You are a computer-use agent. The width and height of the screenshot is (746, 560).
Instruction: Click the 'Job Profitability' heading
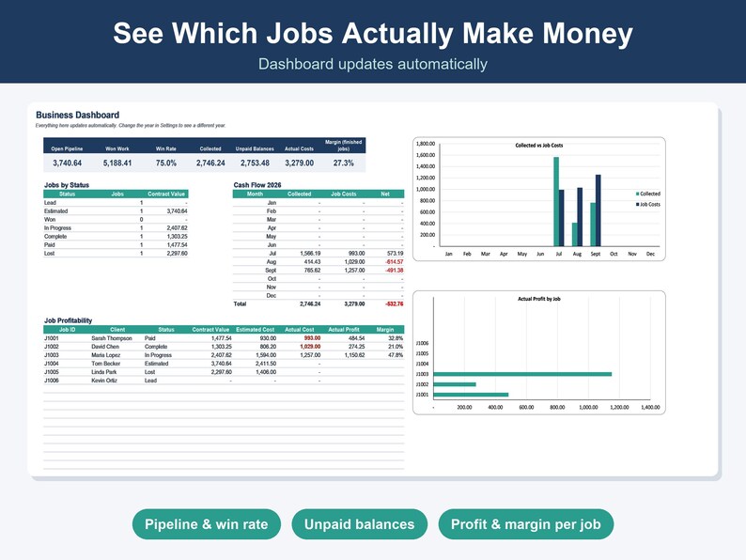[x=68, y=320]
